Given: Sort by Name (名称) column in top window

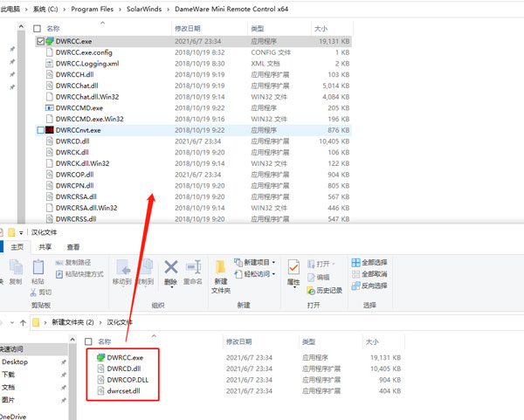Looking at the screenshot, I should tap(53, 29).
